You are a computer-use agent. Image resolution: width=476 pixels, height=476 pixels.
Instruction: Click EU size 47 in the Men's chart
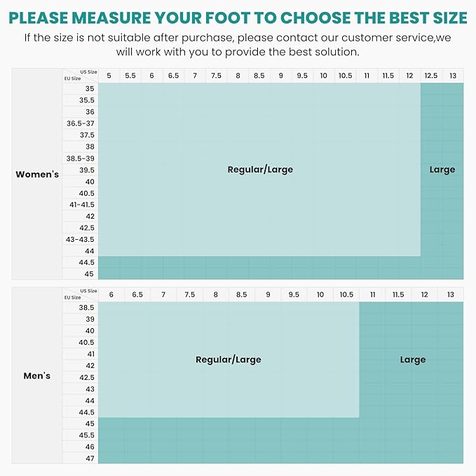90,458
